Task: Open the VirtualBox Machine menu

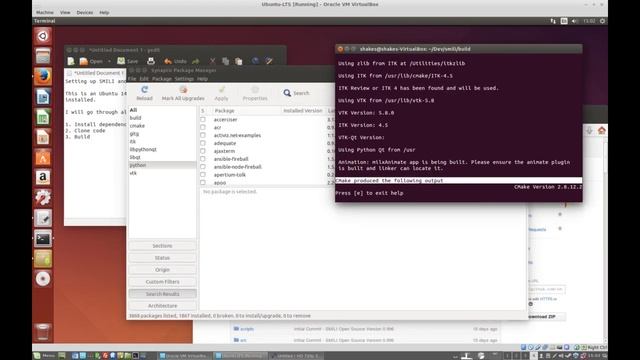Action: pyautogui.click(x=45, y=13)
